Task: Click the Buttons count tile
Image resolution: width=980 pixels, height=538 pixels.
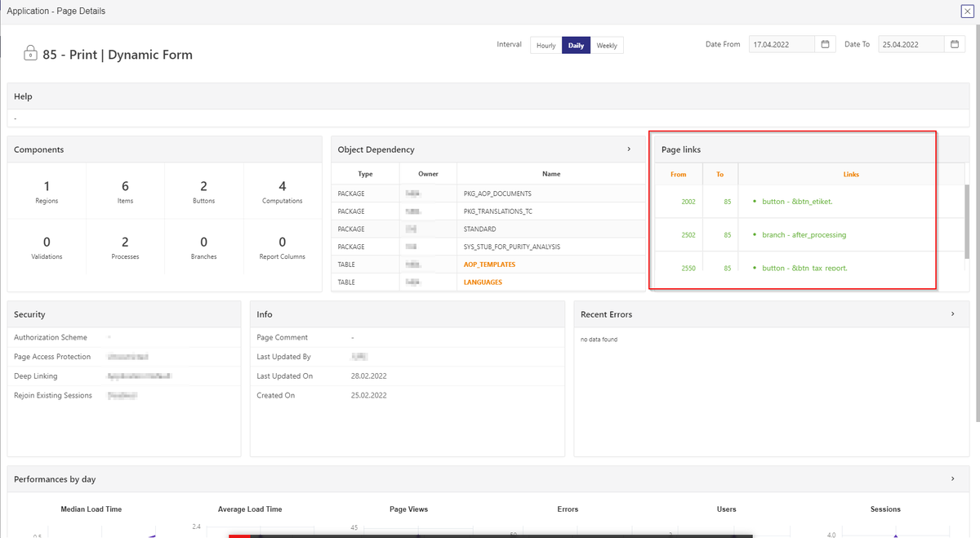Action: [x=203, y=191]
